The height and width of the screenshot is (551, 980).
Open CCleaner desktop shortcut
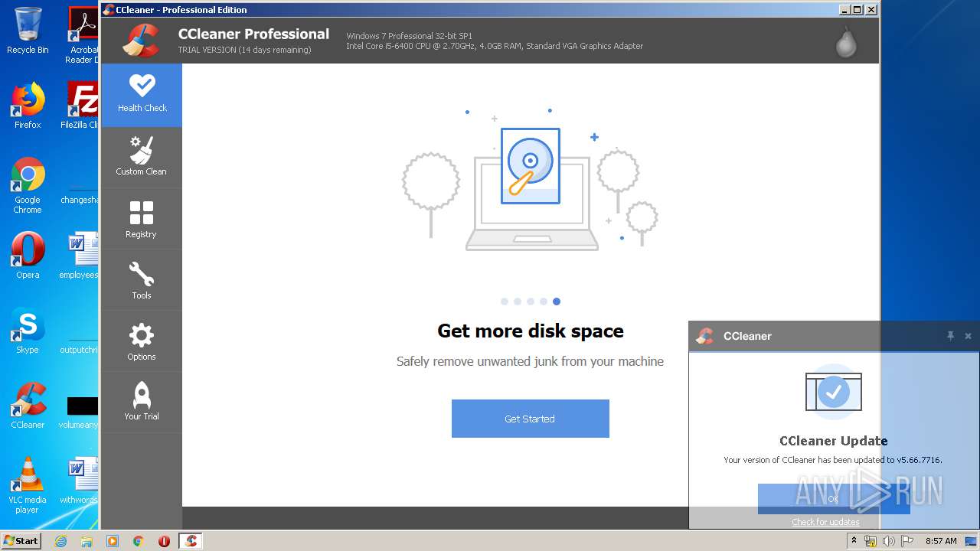tap(28, 406)
